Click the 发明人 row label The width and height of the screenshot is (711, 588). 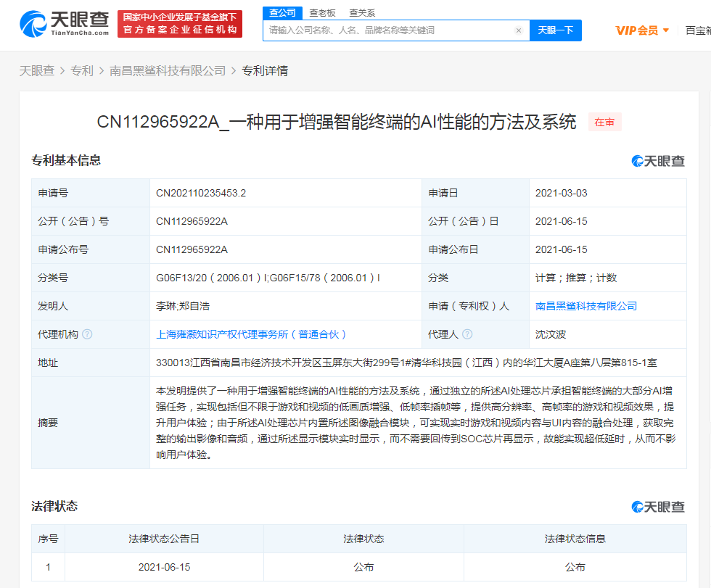(53, 306)
